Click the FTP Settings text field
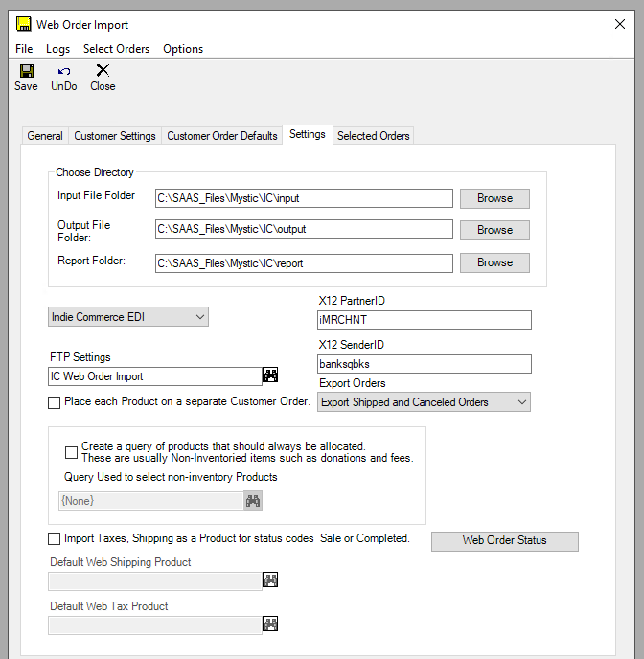The width and height of the screenshot is (644, 659). [155, 376]
